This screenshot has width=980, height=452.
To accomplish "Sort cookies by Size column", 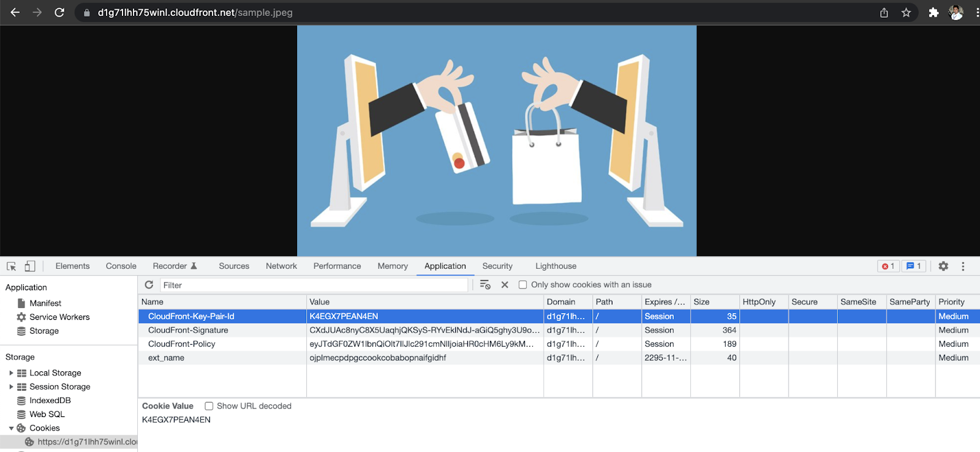I will click(x=715, y=302).
